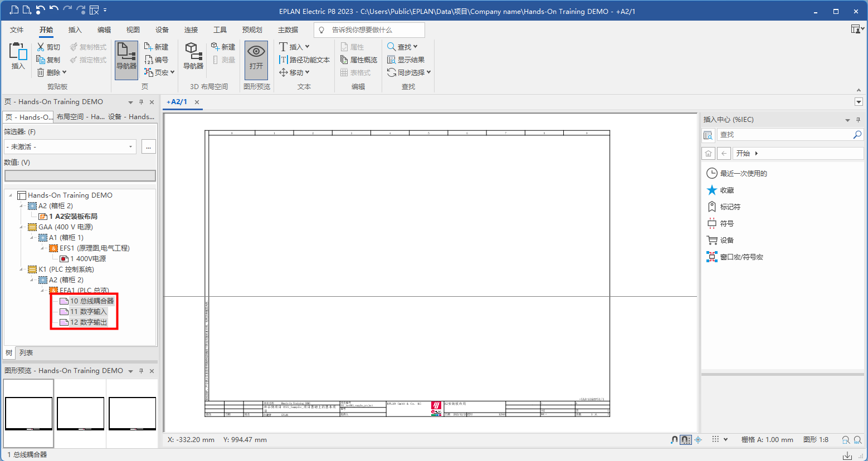Collapse the GAA (400 V 电源) tree node

point(21,227)
